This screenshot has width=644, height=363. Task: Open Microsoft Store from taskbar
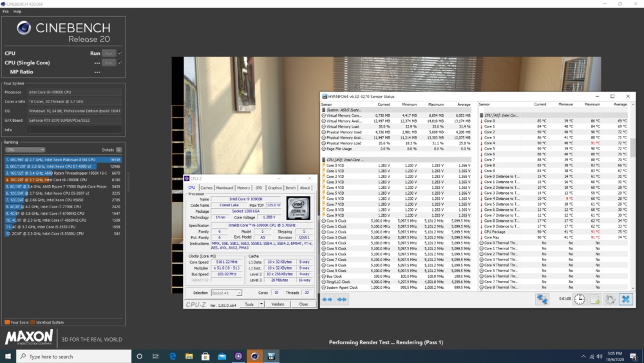click(205, 357)
